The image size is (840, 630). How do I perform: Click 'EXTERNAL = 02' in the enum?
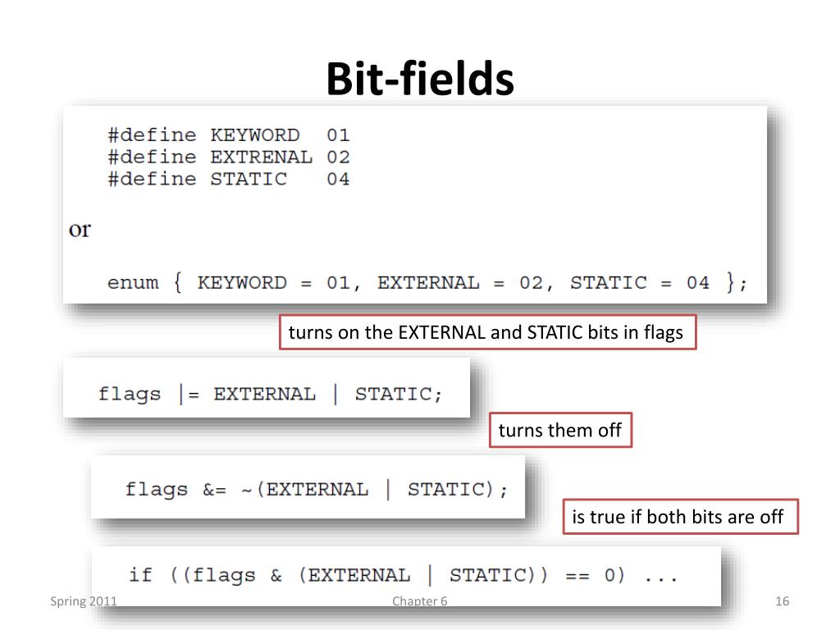tap(461, 282)
